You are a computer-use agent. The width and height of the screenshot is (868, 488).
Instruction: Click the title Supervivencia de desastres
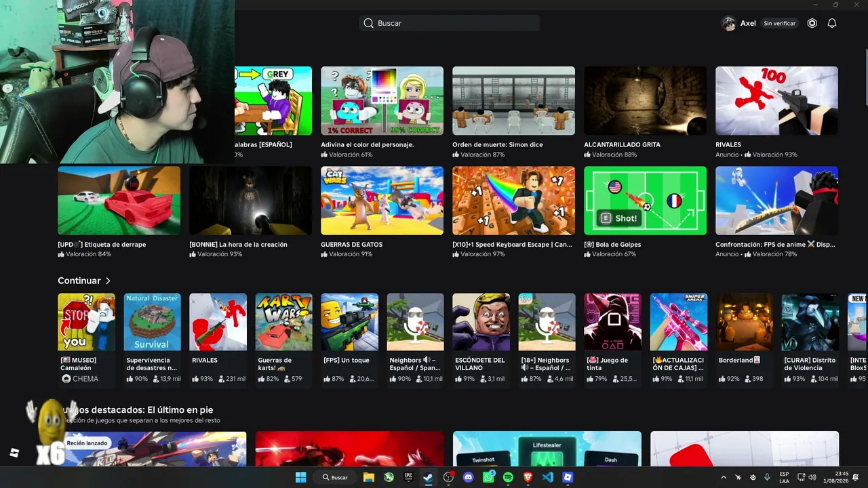(151, 364)
